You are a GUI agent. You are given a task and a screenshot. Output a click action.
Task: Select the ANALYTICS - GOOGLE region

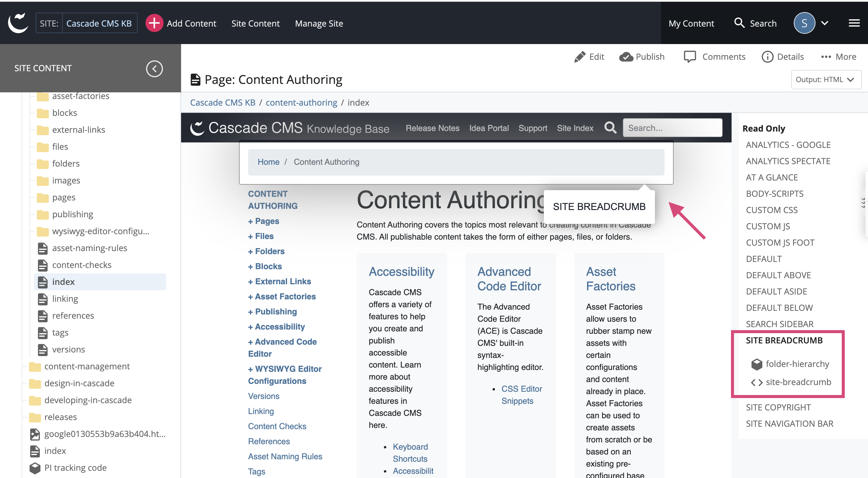coord(788,145)
